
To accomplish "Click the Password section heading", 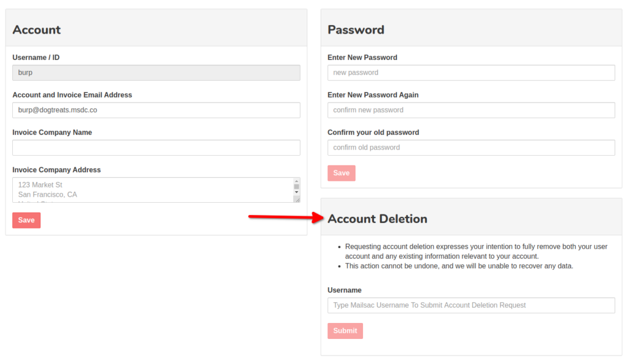I will (356, 29).
